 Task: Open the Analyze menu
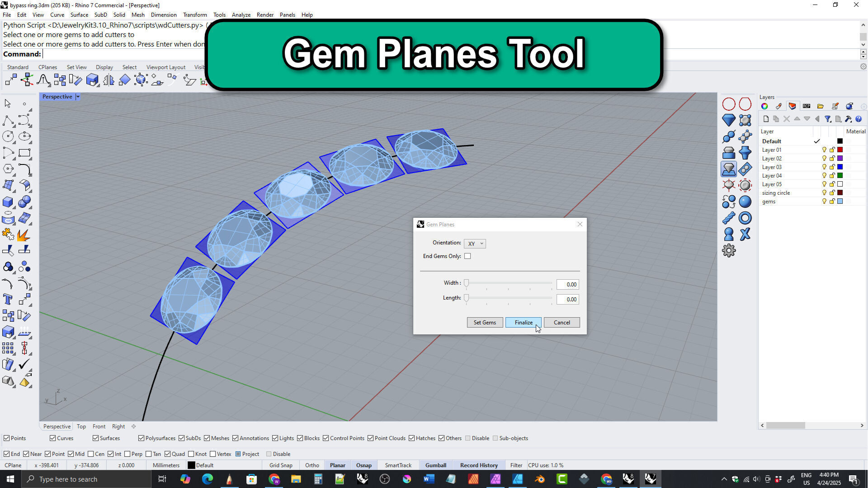pos(241,14)
